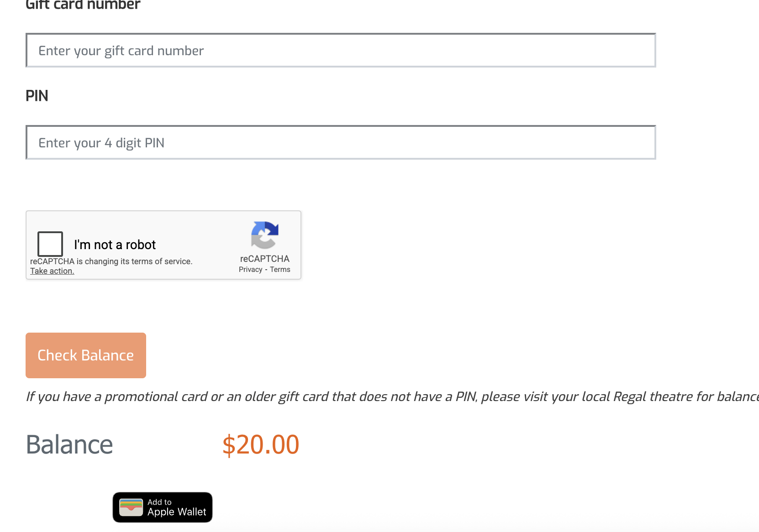Click the reCAPTCHA swirl logo icon
This screenshot has width=759, height=532.
coord(264,235)
